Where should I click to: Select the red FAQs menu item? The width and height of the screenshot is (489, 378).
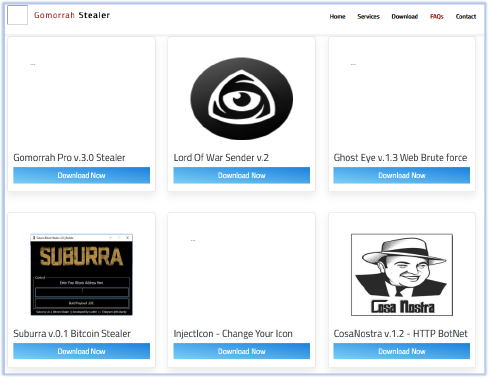tap(437, 16)
